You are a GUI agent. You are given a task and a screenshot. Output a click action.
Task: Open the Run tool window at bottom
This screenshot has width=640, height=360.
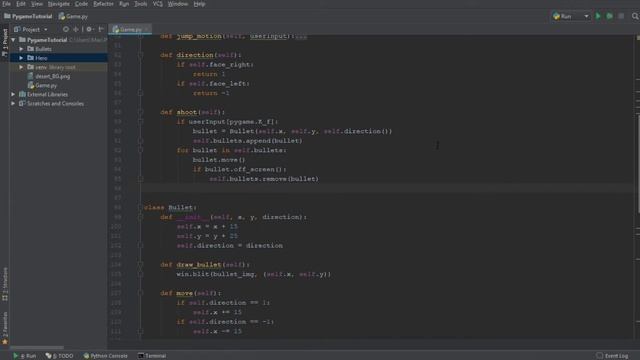click(24, 356)
